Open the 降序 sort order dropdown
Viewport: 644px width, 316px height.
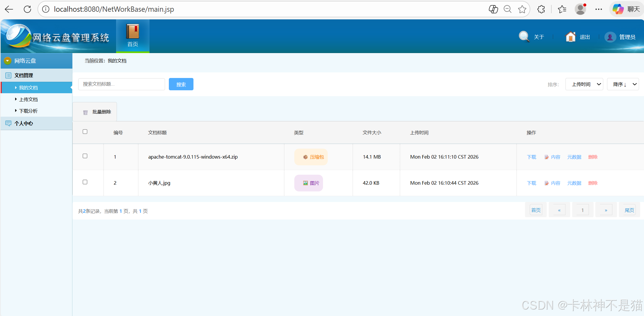pos(623,84)
